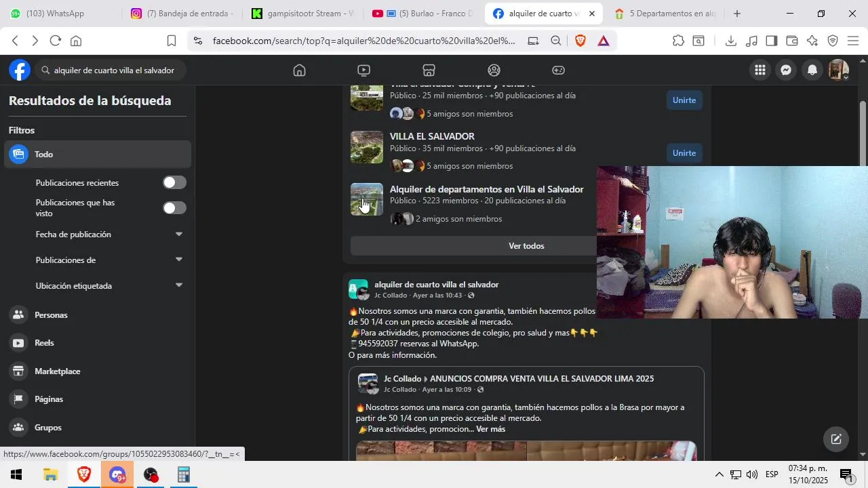Switch to Burlao YouTube tab
The height and width of the screenshot is (488, 868).
[423, 14]
